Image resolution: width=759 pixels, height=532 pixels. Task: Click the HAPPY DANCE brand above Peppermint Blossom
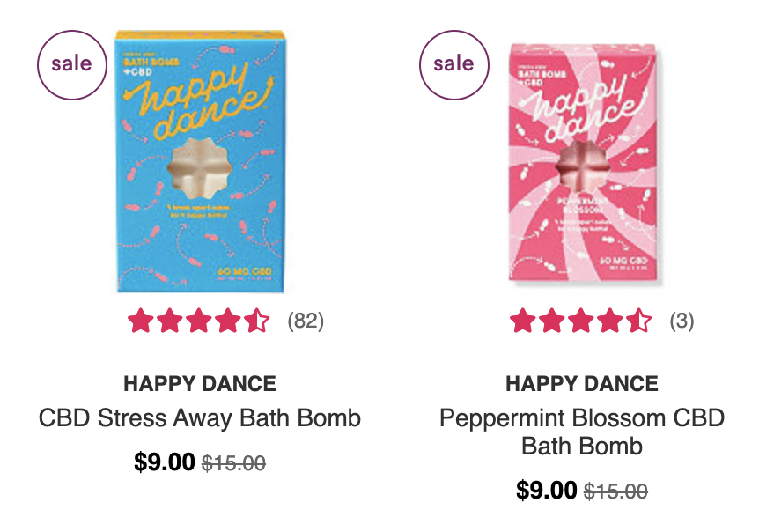[582, 384]
